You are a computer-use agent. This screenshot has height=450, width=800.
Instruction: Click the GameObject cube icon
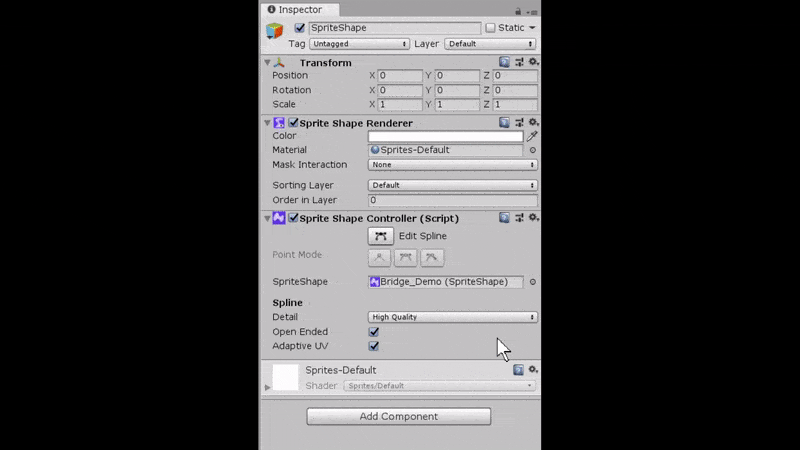274,31
